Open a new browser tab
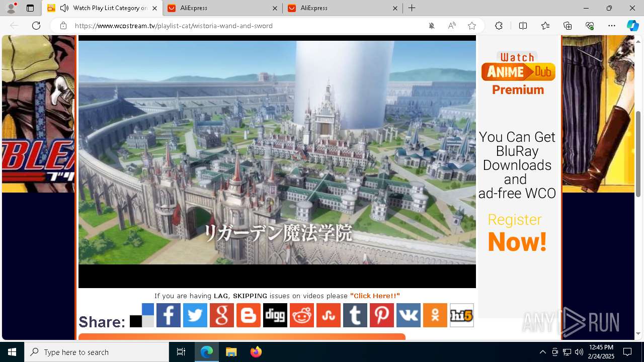644x362 pixels. (412, 8)
